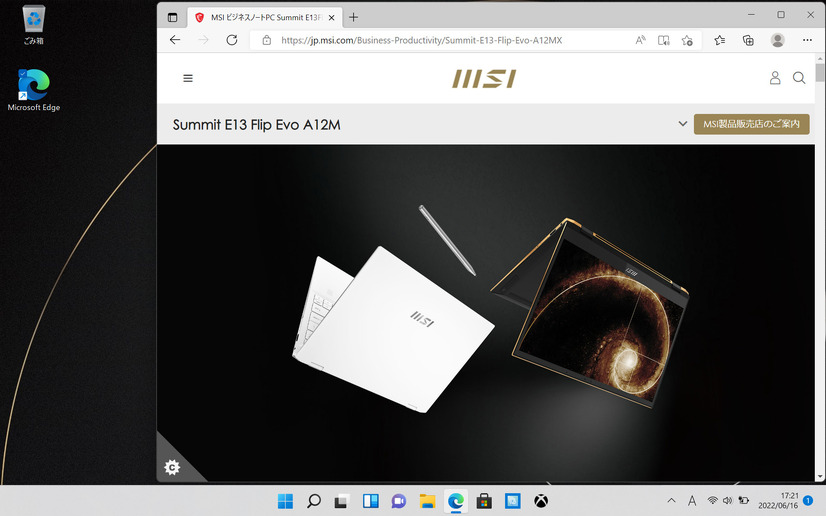This screenshot has height=516, width=826.
Task: Open MSI site search
Action: click(x=799, y=78)
